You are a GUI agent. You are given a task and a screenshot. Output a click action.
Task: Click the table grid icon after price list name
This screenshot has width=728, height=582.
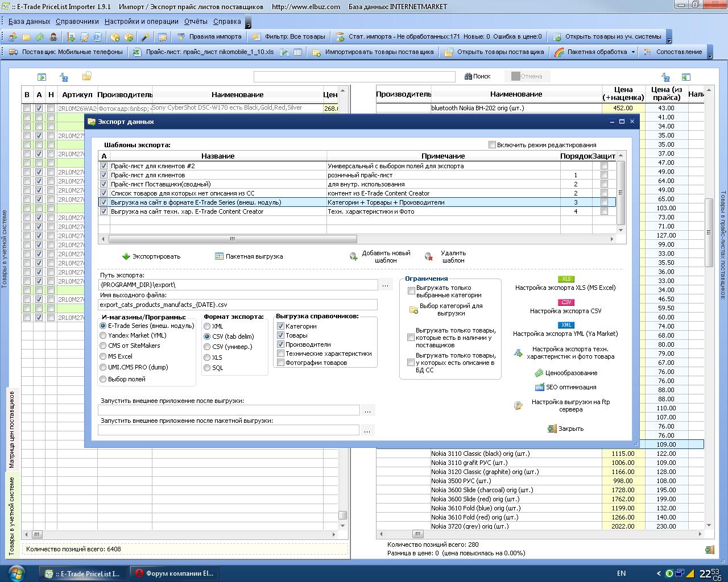297,52
